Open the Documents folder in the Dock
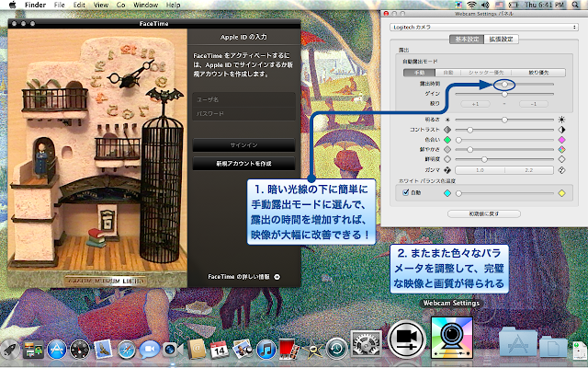Screen dimensions: 588x368 tap(553, 346)
